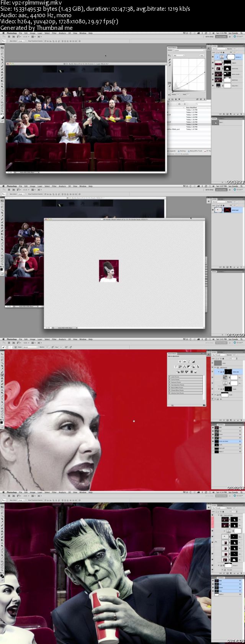In 02:14:03 frame, toggle Auto-Select checkbox
Viewport: 245px width, 644px height.
pos(9,500)
